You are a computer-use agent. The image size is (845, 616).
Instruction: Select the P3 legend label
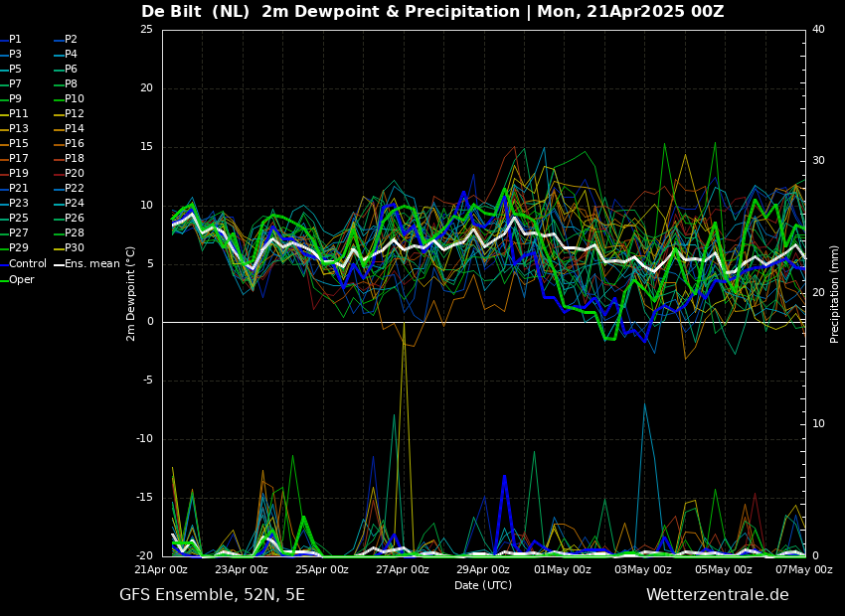11,54
